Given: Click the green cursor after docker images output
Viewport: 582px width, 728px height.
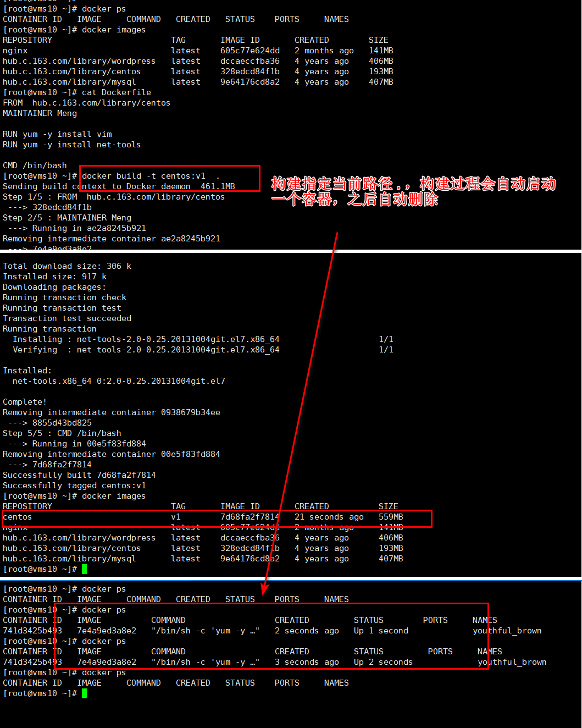Looking at the screenshot, I should [x=84, y=569].
